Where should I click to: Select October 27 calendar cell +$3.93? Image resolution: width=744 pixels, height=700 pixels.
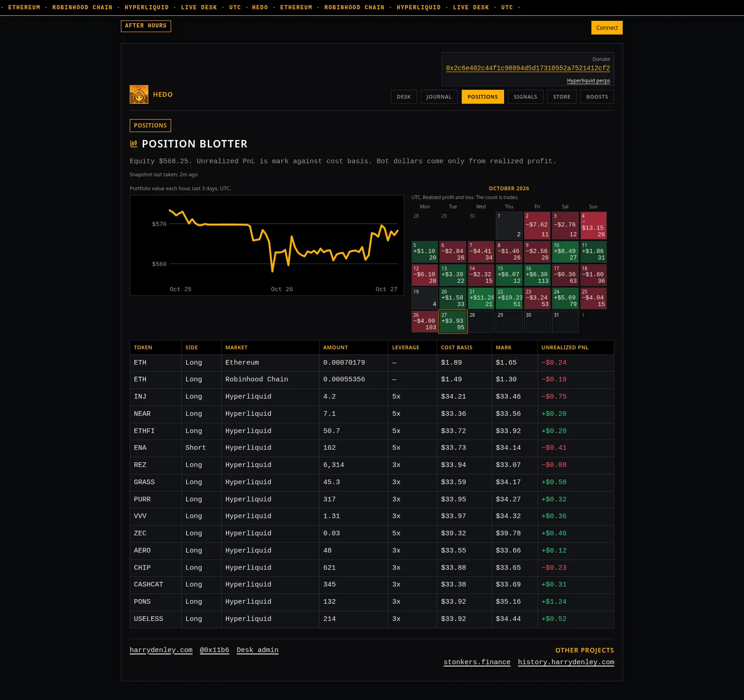click(453, 321)
